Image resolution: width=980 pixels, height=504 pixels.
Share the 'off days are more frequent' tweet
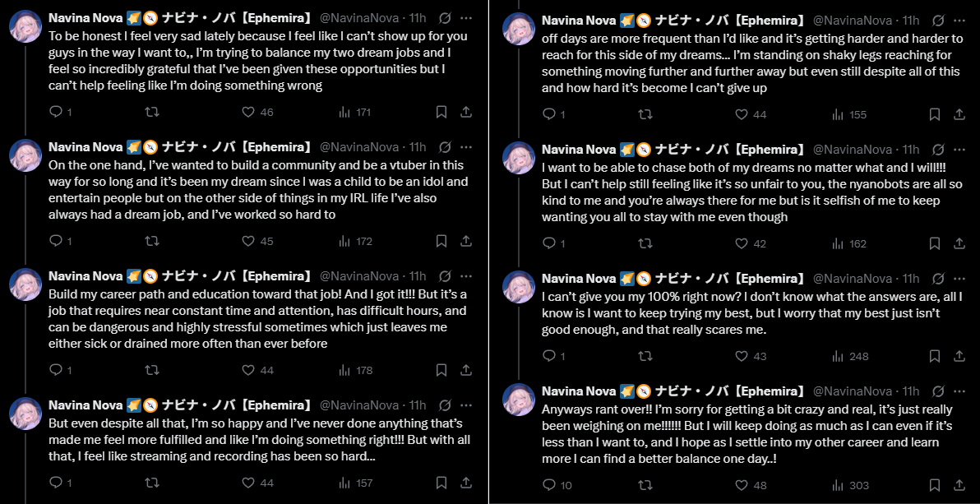[x=959, y=114]
